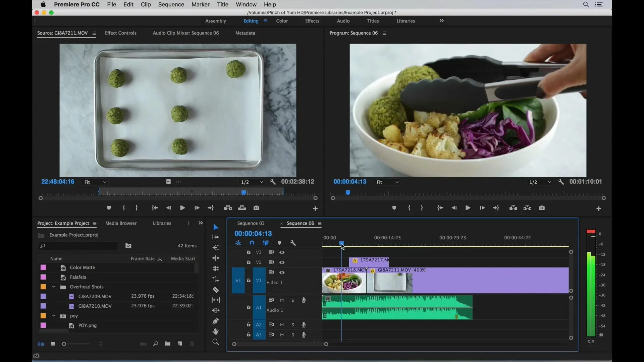Select the Hand tool in the tools panel

click(x=216, y=331)
